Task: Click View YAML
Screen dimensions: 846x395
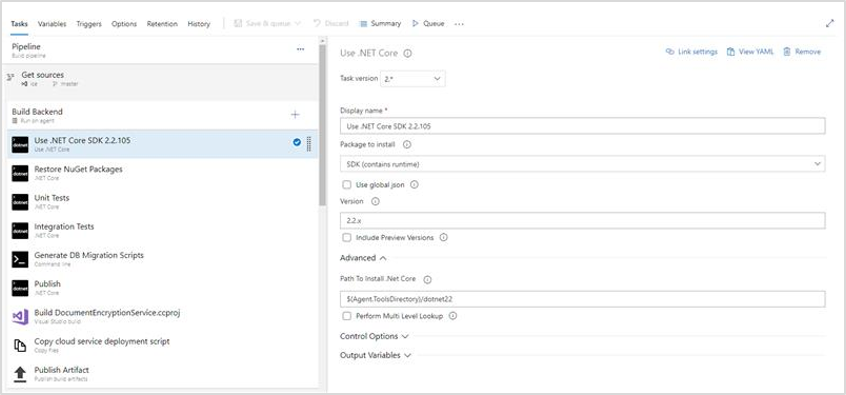Action: [x=750, y=52]
